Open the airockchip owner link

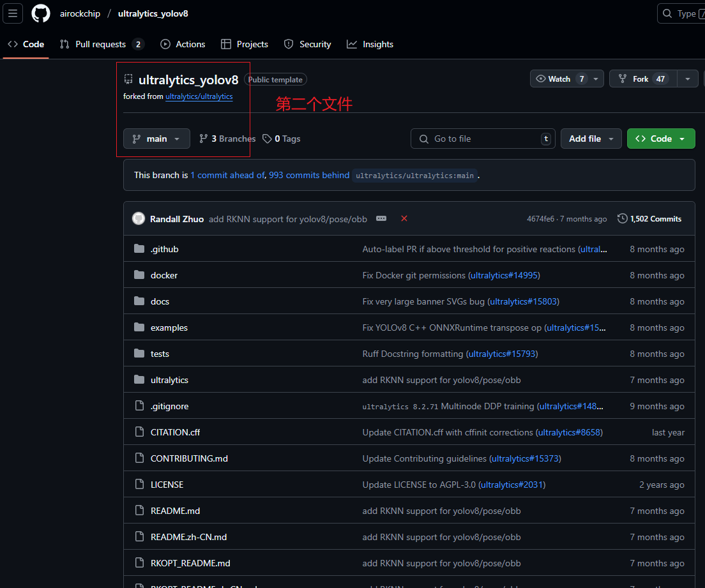pos(80,13)
